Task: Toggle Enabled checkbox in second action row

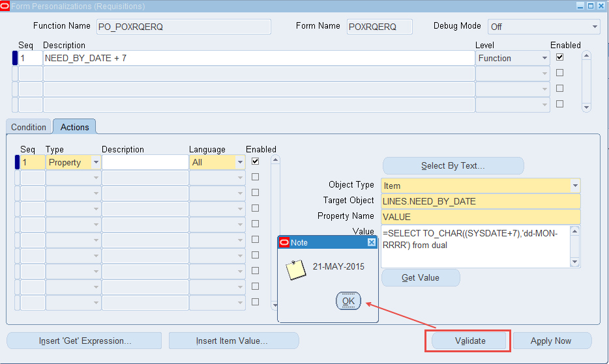Action: [x=255, y=177]
